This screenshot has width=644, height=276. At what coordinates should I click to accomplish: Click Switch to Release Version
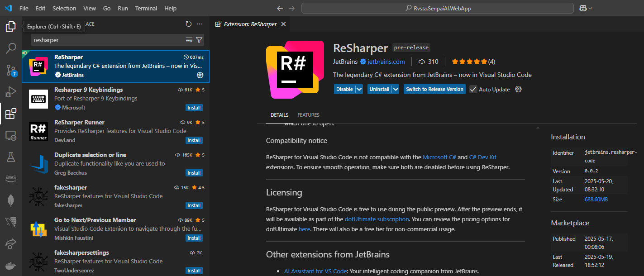434,89
